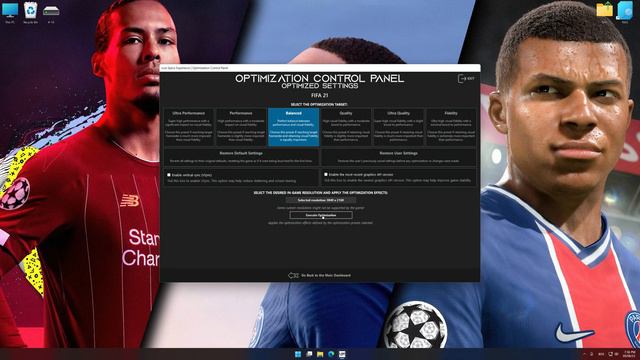Open the Selected resolution dropdown
The height and width of the screenshot is (360, 640).
321,200
